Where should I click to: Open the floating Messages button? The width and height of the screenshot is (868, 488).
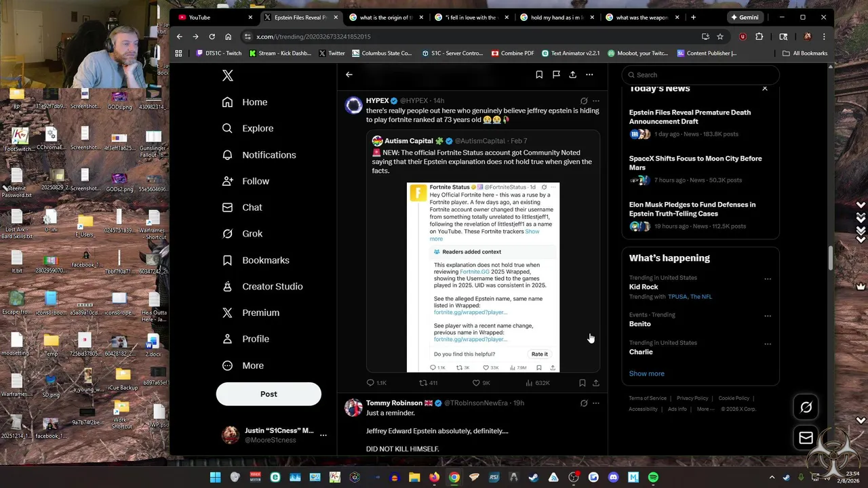[x=806, y=439]
